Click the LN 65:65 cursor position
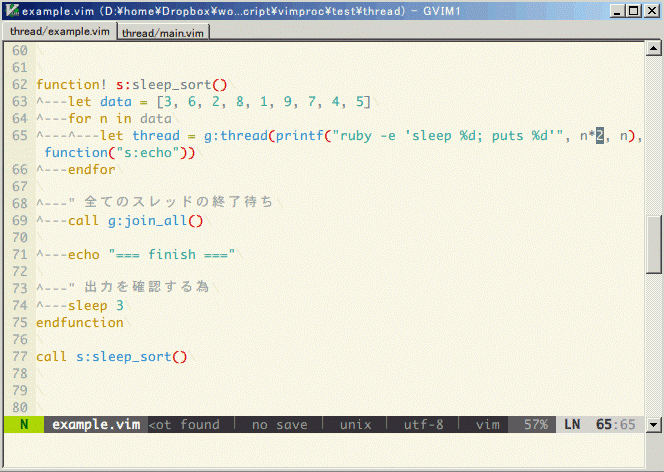The height and width of the screenshot is (472, 664). coord(600,424)
